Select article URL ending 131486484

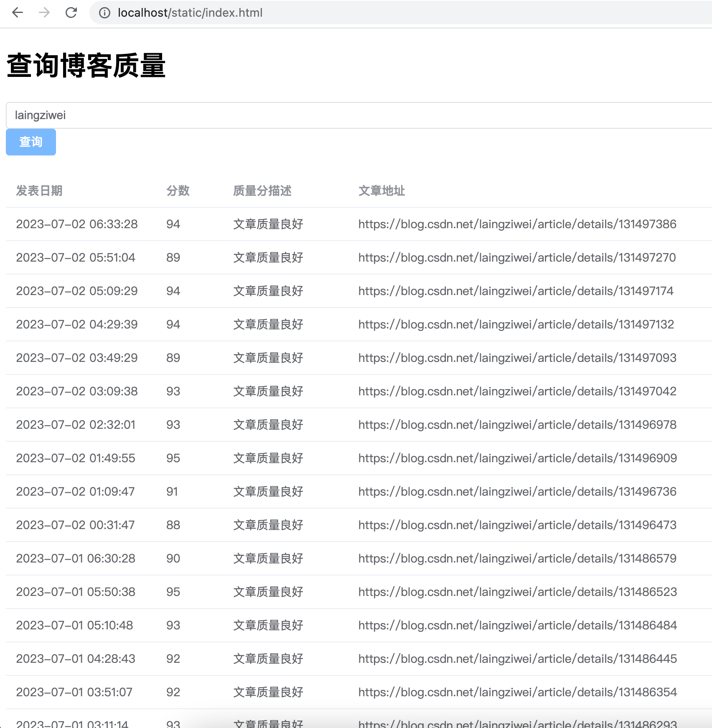tap(518, 626)
